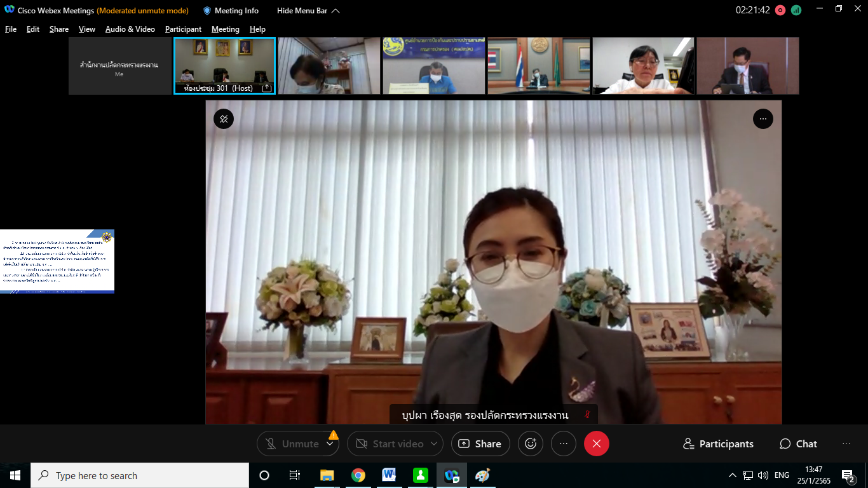The width and height of the screenshot is (868, 488).
Task: Toggle the Start video button
Action: pos(389,444)
